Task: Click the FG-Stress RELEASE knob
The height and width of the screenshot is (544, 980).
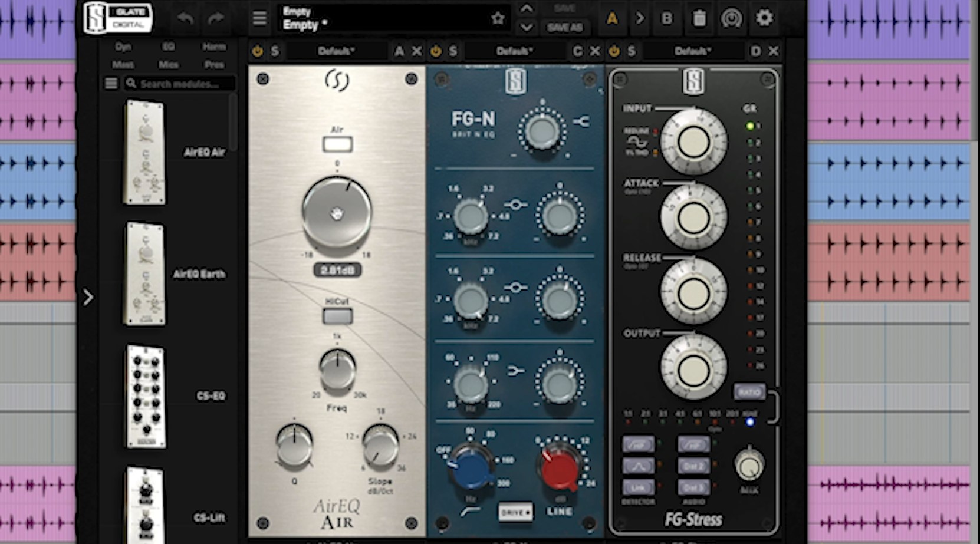Action: 693,292
